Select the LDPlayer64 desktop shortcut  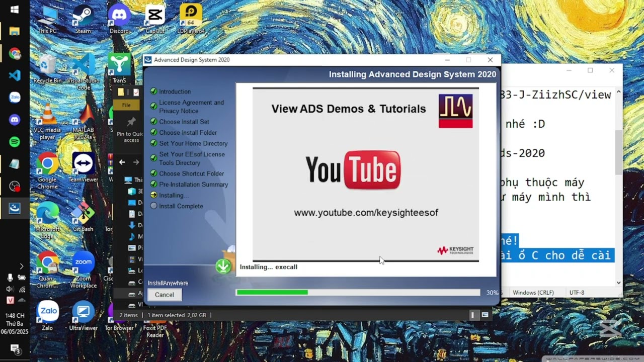tap(191, 20)
